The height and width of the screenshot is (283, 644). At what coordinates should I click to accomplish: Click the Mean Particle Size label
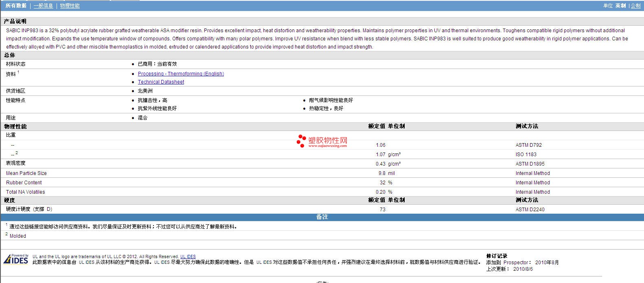click(x=26, y=173)
